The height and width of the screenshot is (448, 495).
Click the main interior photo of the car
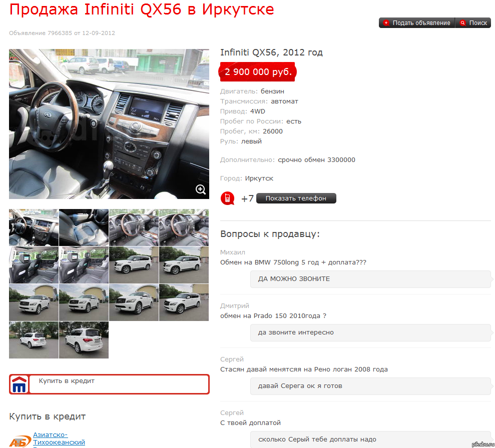[x=109, y=123]
